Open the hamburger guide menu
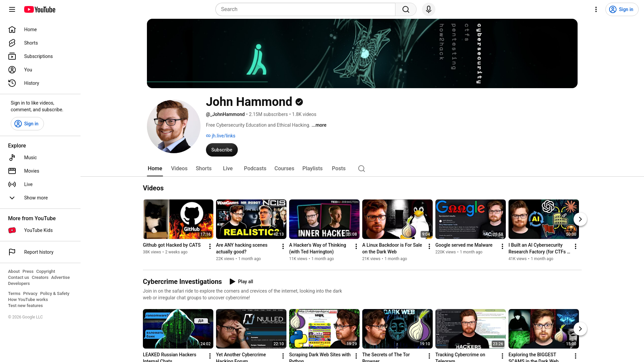The width and height of the screenshot is (644, 362). [x=12, y=9]
